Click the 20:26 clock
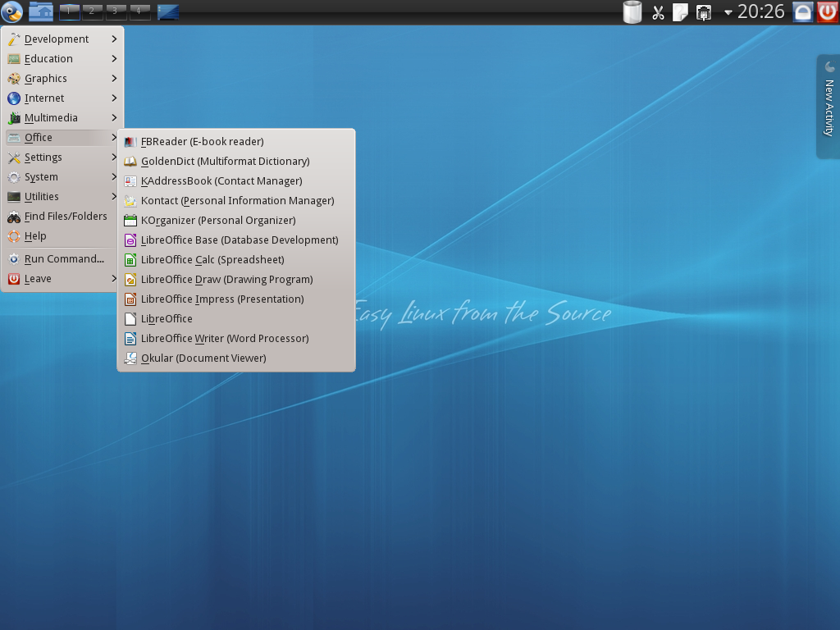Viewport: 840px width, 630px height. [760, 11]
